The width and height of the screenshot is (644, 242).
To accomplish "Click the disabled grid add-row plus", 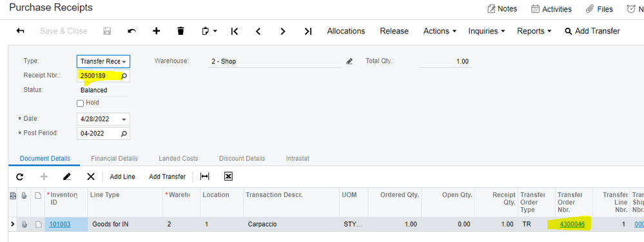I will [x=44, y=177].
